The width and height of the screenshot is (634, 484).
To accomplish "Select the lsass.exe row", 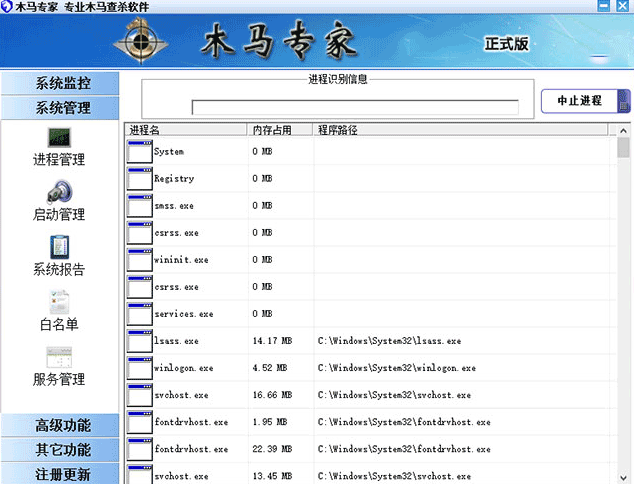I will click(x=371, y=341).
